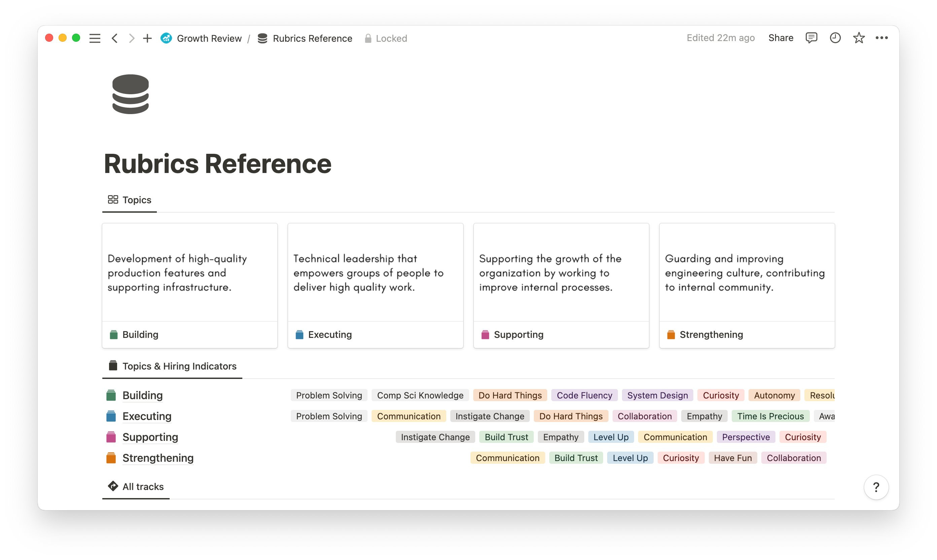Click the Code Fluency tag
The image size is (937, 560).
click(584, 395)
